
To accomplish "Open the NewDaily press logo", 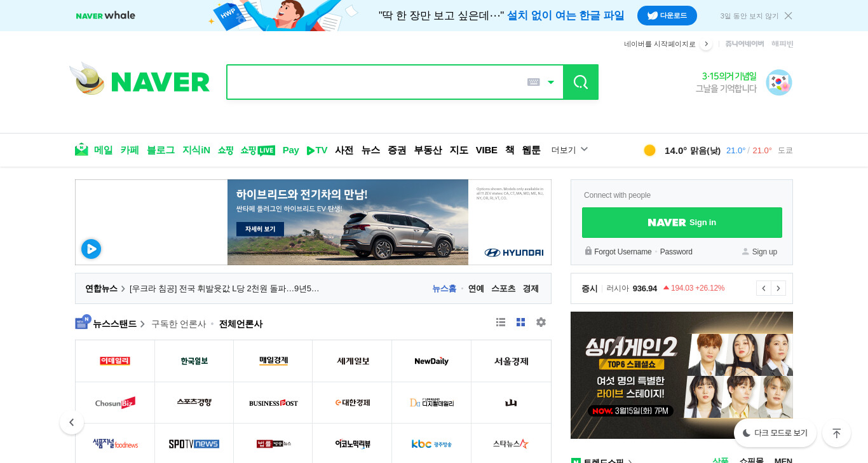I will pyautogui.click(x=431, y=361).
